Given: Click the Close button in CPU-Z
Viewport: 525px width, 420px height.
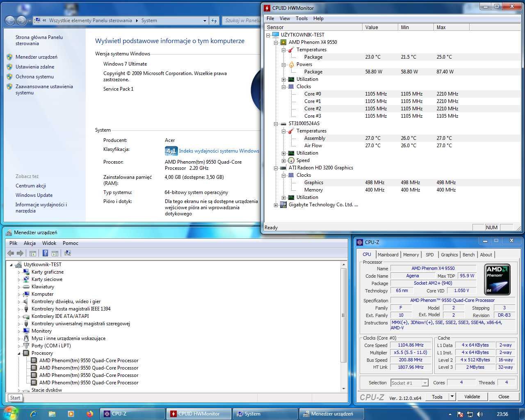Looking at the screenshot, I should 504,397.
